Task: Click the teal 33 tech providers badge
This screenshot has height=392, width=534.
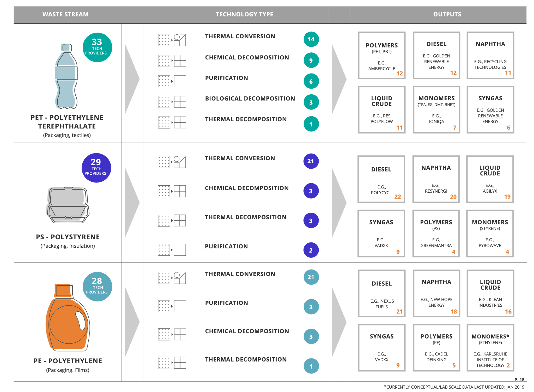Action: point(97,47)
